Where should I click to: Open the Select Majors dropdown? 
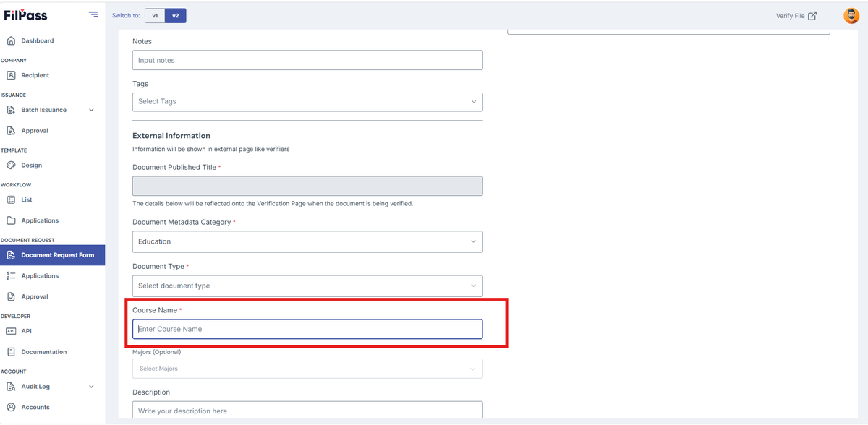307,369
